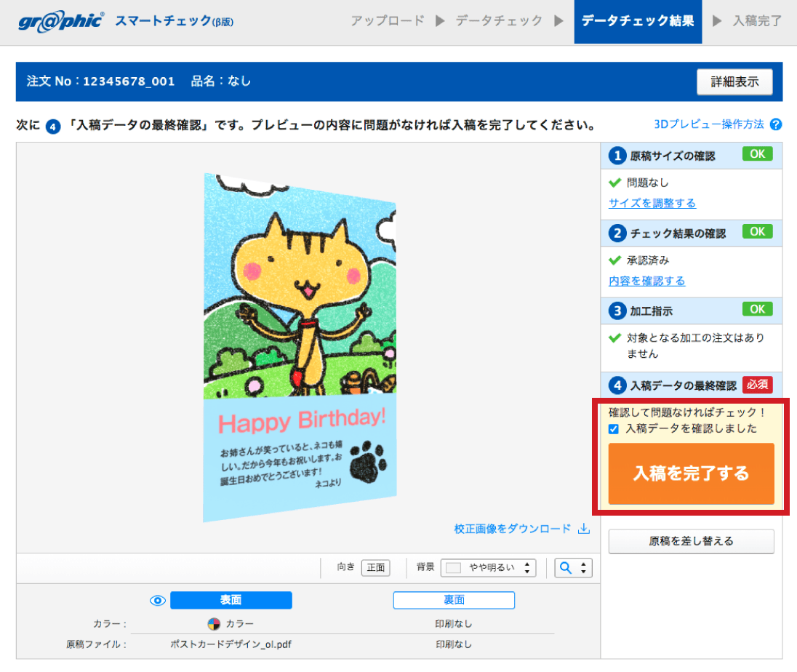This screenshot has width=797, height=672.
Task: Click the background color swatch next to 背景
Action: click(x=454, y=568)
